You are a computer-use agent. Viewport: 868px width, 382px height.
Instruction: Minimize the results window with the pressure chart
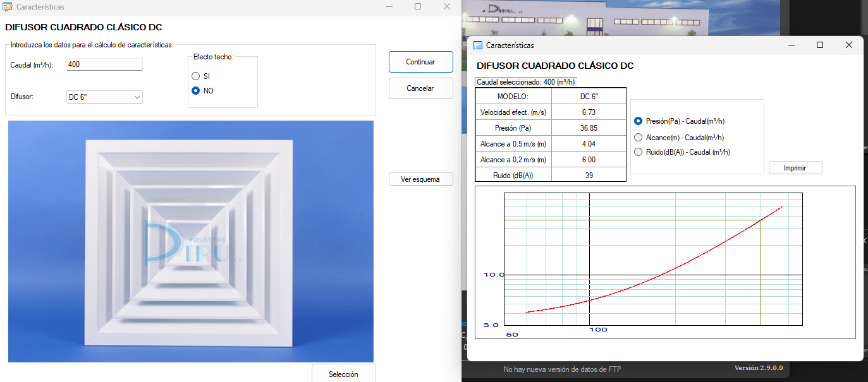tap(791, 45)
